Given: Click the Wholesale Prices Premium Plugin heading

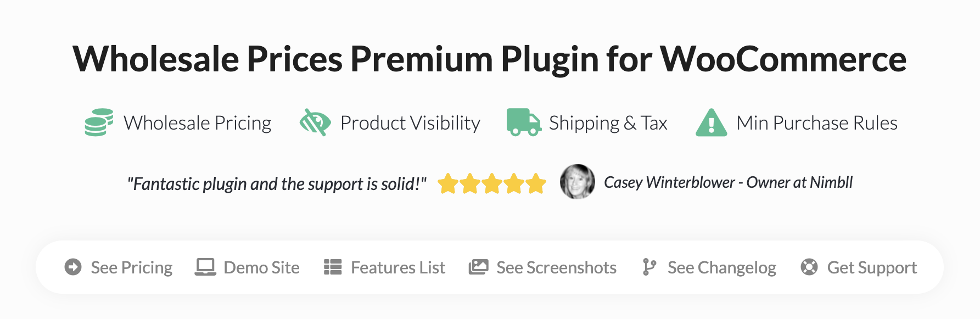Looking at the screenshot, I should (489, 59).
